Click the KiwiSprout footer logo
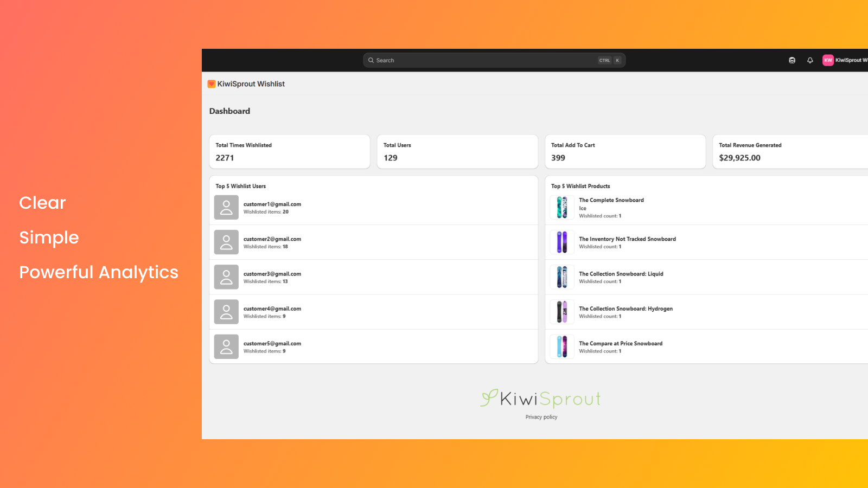This screenshot has height=488, width=868. coord(541,399)
